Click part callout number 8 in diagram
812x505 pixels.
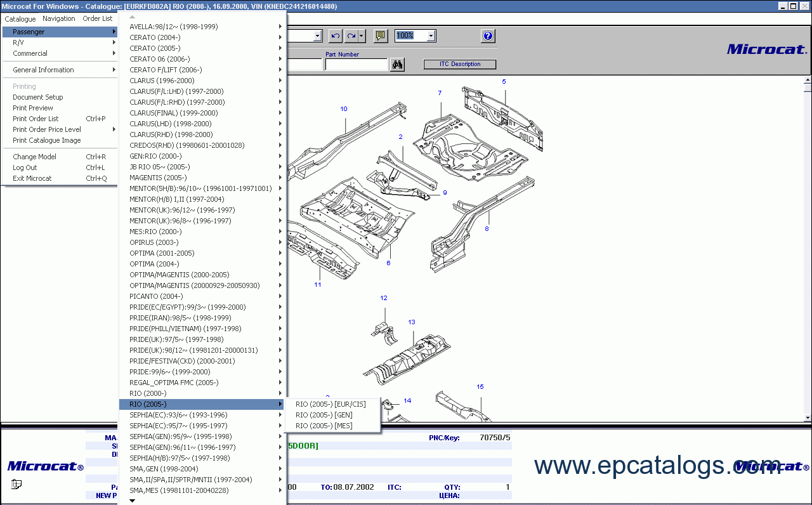(487, 229)
